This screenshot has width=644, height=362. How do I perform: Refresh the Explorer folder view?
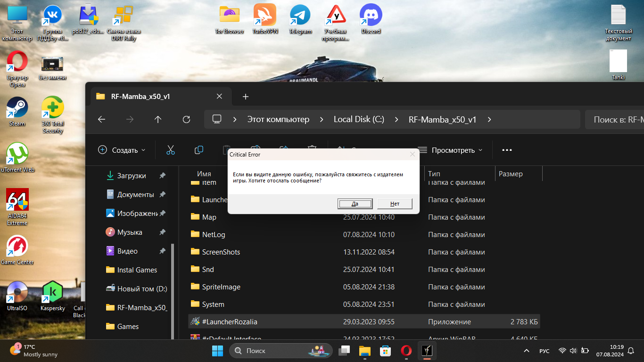[186, 119]
